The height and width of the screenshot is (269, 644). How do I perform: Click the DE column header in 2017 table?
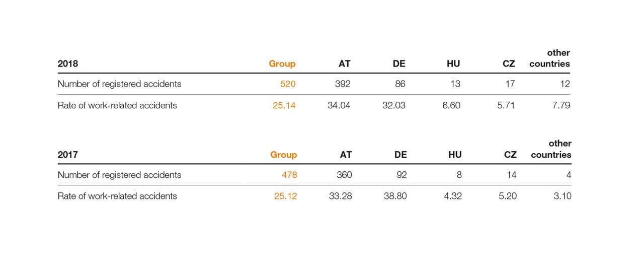pos(400,155)
